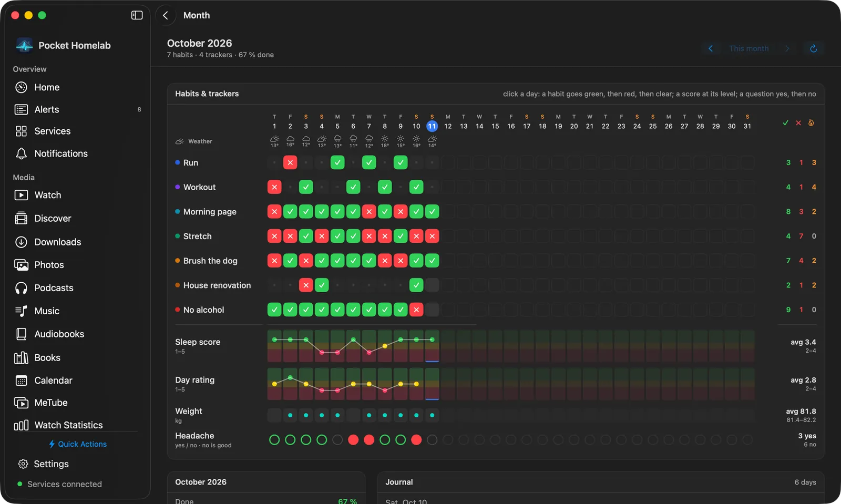Go to the previous month
Screen dimensions: 841x504
tap(711, 48)
